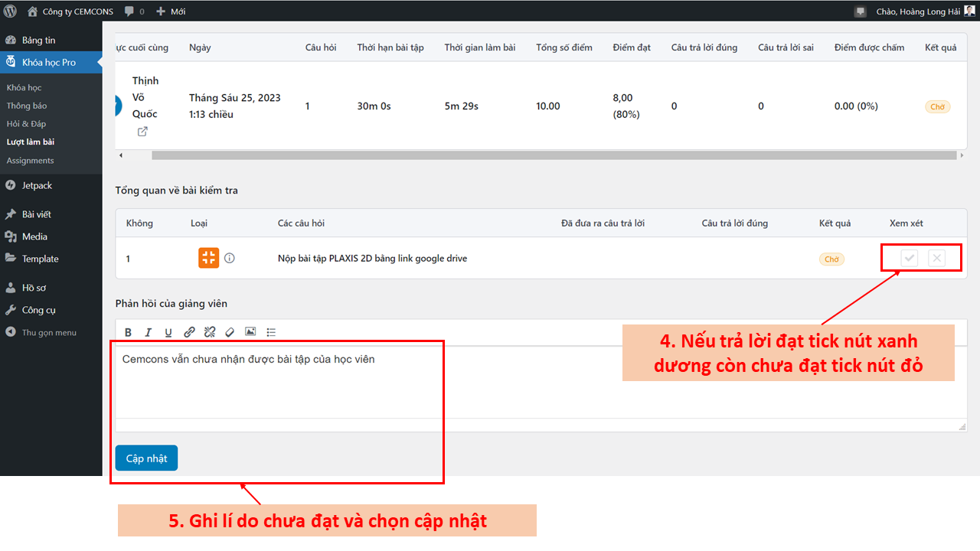Click the question info icon
Image resolution: width=980 pixels, height=551 pixels.
point(230,259)
